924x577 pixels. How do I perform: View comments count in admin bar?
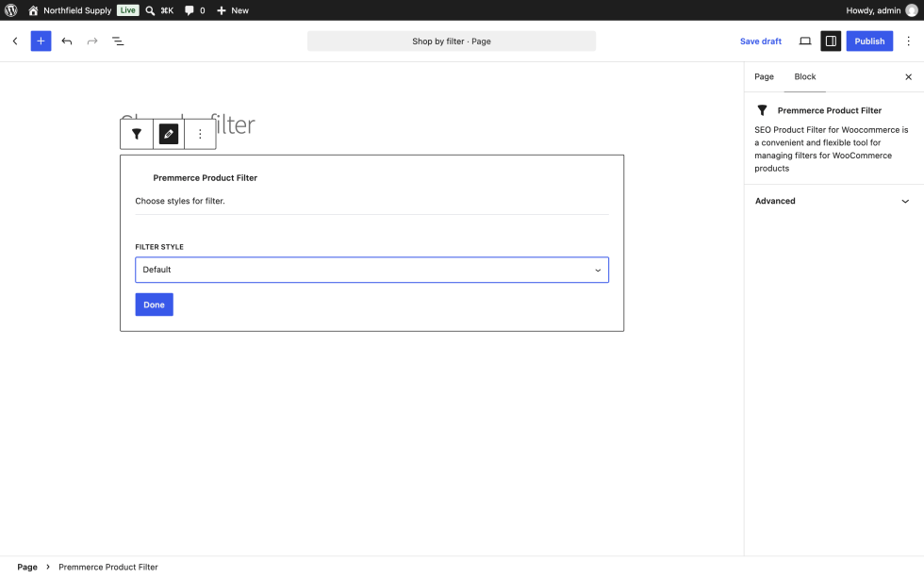tap(195, 10)
